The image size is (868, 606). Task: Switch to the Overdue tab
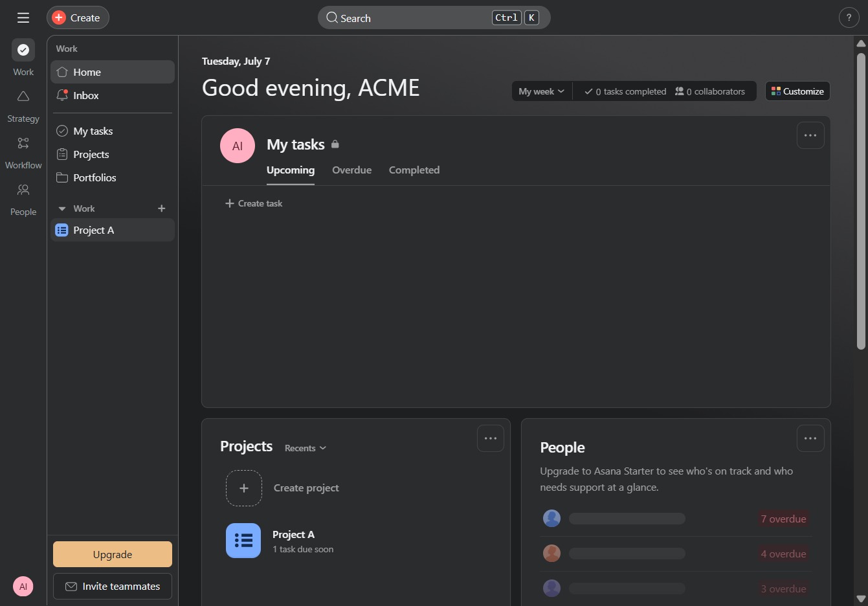coord(352,170)
